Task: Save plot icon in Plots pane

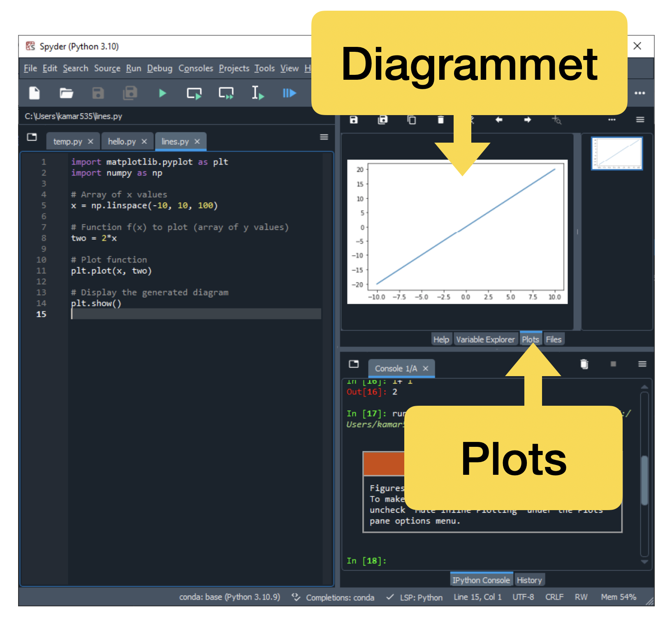Action: [x=354, y=120]
